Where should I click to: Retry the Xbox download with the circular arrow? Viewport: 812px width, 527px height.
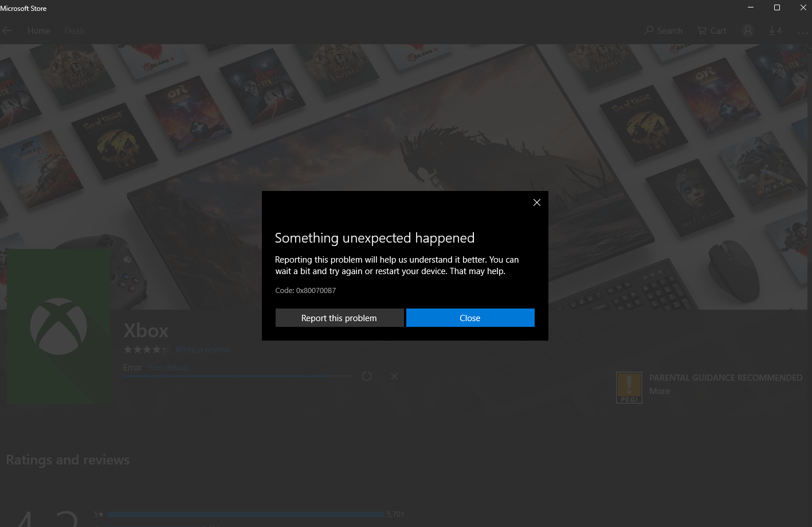tap(367, 376)
